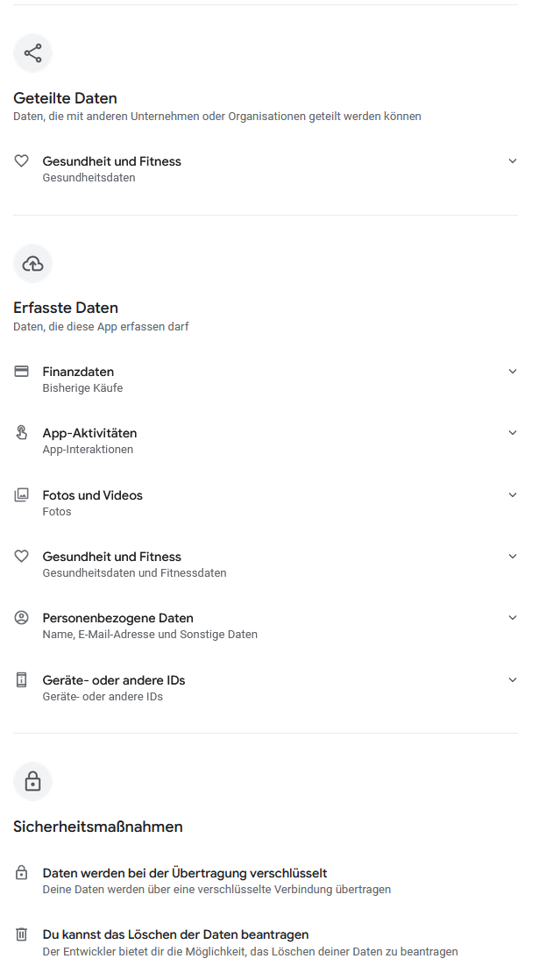Click 'Du kannst das Löschen der Daten beantragen'
The width and height of the screenshot is (539, 980).
[x=175, y=934]
